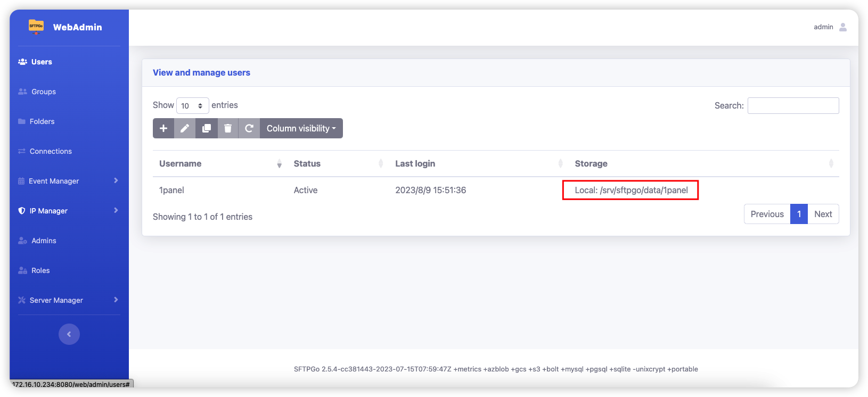Collapse sidebar with the round arrow button
The image size is (868, 397).
pos(69,334)
